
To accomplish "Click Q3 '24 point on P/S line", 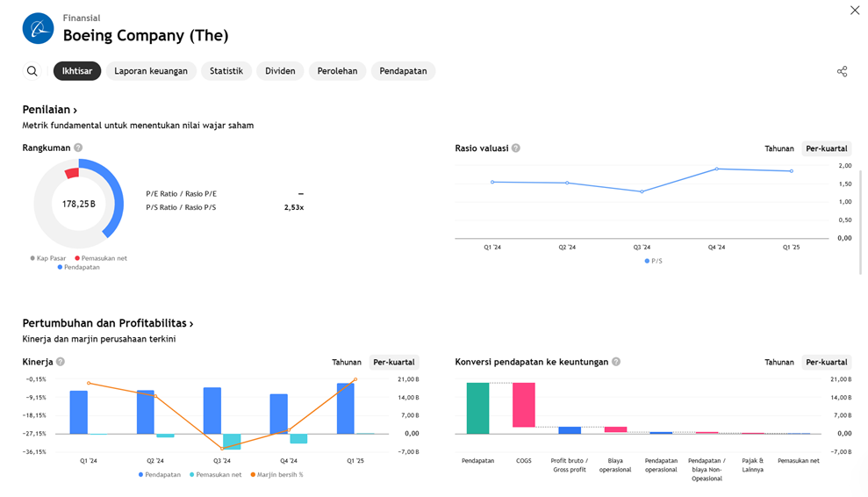I will tap(642, 191).
